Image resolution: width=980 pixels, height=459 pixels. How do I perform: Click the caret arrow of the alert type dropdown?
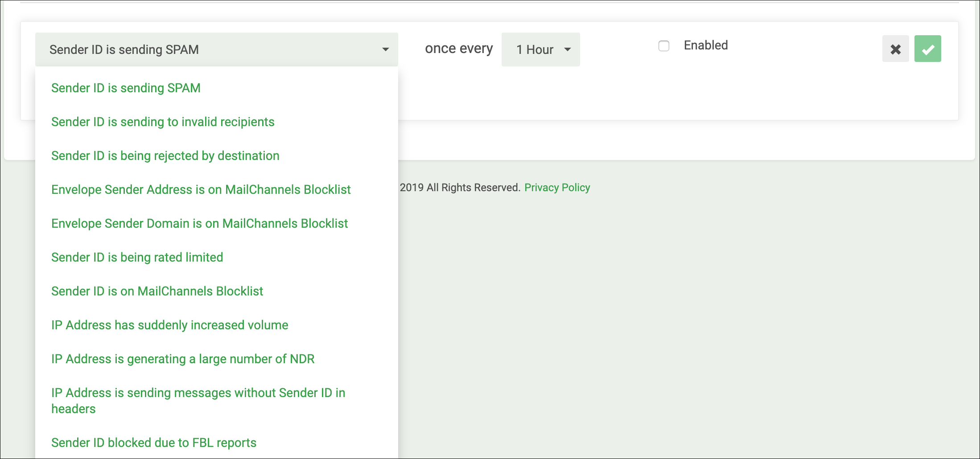point(386,49)
